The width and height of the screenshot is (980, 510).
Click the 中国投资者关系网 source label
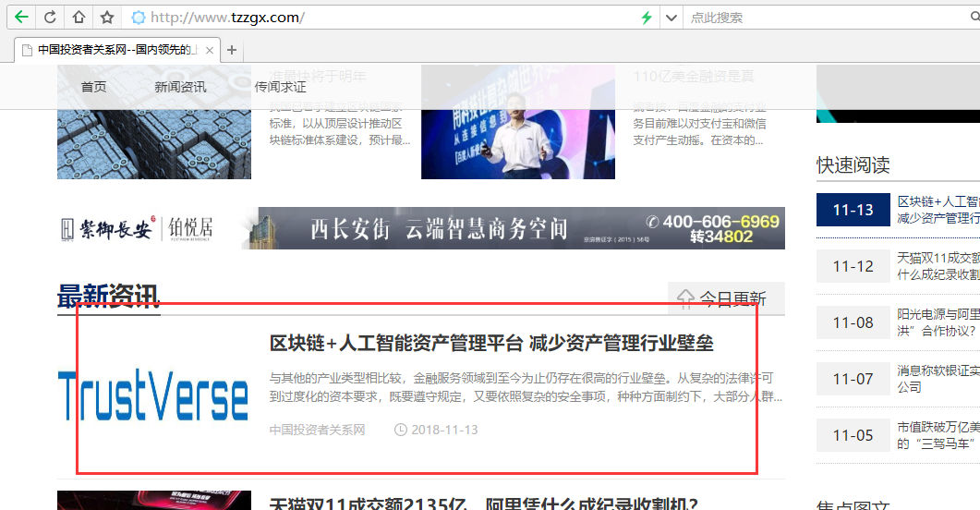pyautogui.click(x=317, y=430)
